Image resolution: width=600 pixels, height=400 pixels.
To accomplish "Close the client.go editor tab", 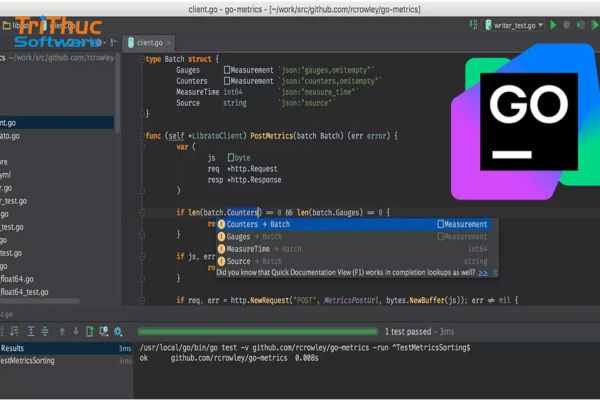I will tap(168, 43).
